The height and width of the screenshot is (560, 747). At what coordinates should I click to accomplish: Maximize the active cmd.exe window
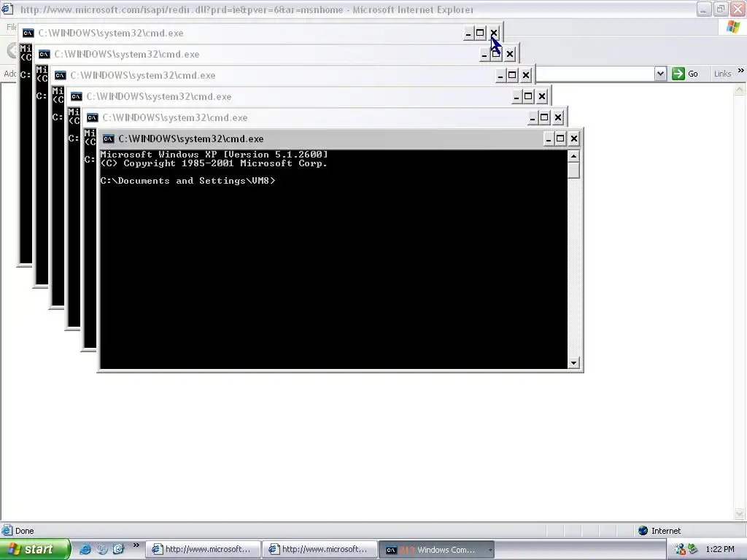click(560, 139)
